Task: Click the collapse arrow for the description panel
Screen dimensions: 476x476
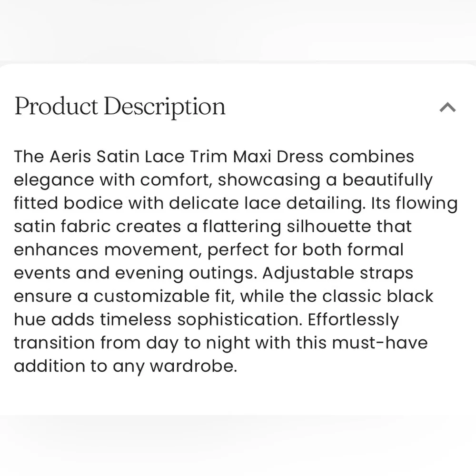Action: [x=446, y=107]
